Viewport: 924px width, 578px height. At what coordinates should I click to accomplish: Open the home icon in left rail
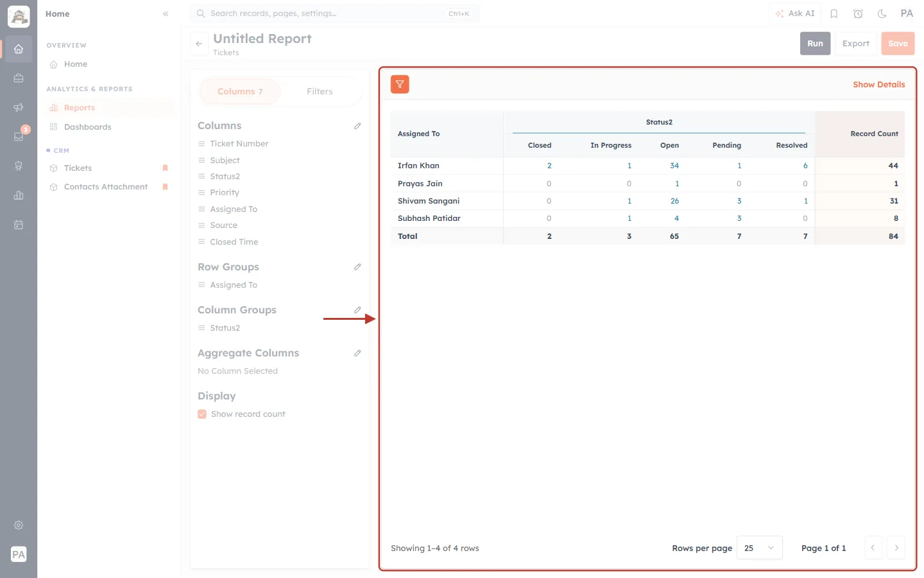[x=19, y=49]
